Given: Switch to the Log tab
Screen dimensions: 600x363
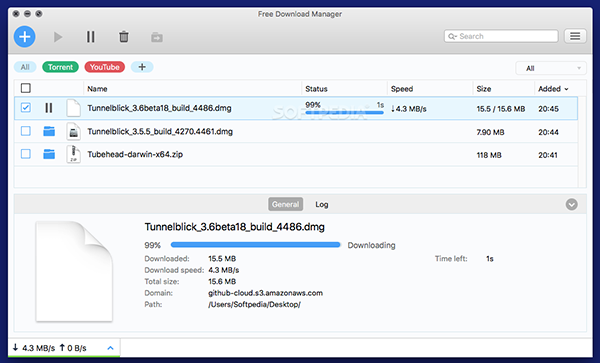Looking at the screenshot, I should [322, 204].
